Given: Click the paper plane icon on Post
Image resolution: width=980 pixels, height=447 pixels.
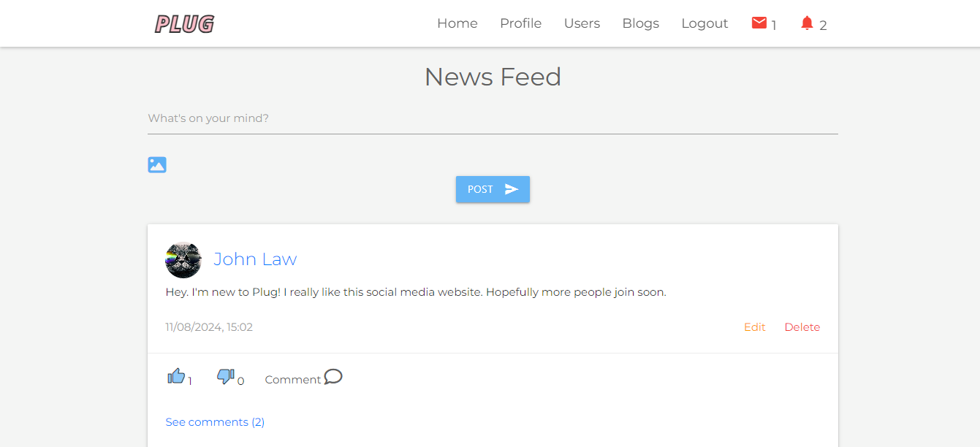Looking at the screenshot, I should (512, 189).
